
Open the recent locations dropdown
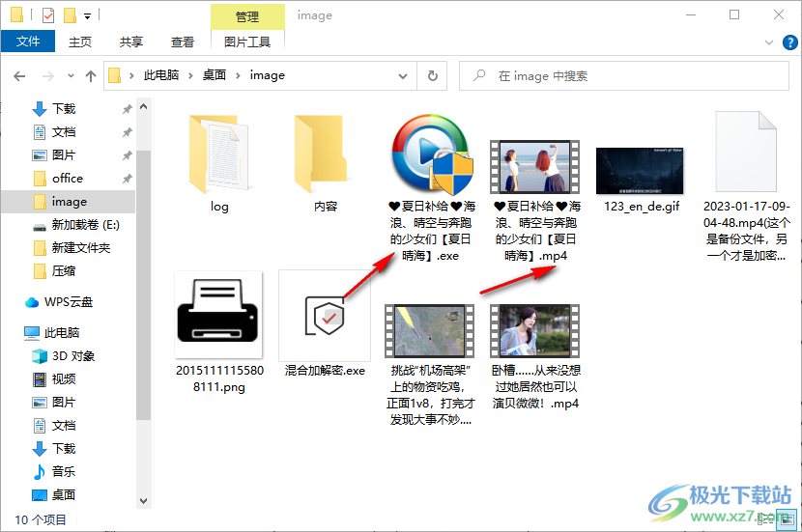[71, 76]
